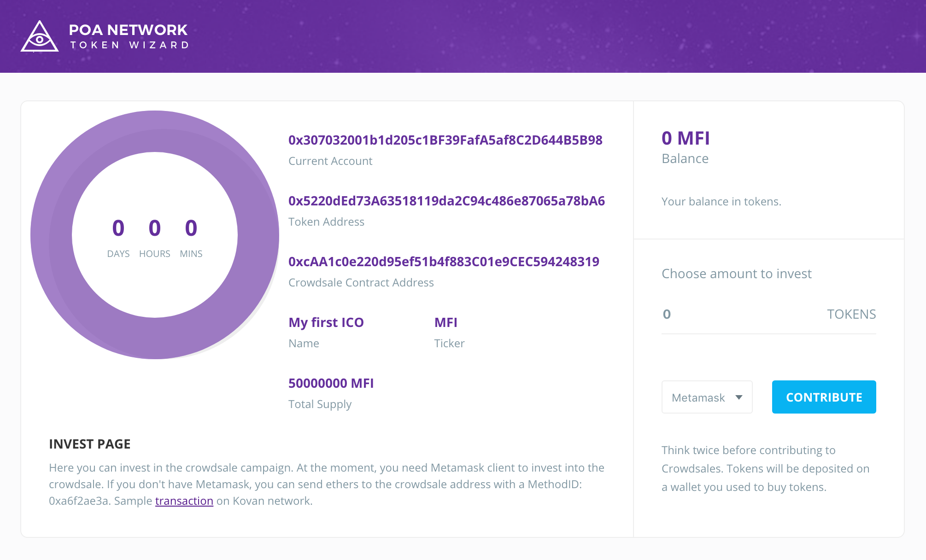Click the 'Current Account' label

click(330, 161)
